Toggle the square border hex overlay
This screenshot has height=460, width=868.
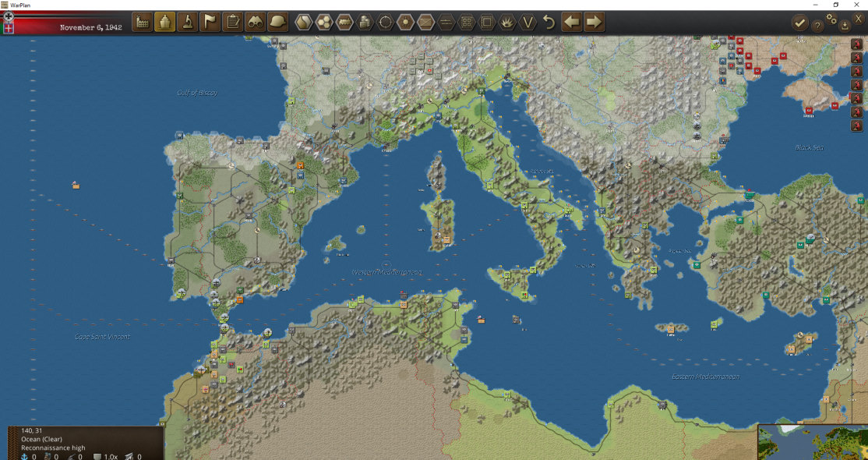tap(487, 23)
